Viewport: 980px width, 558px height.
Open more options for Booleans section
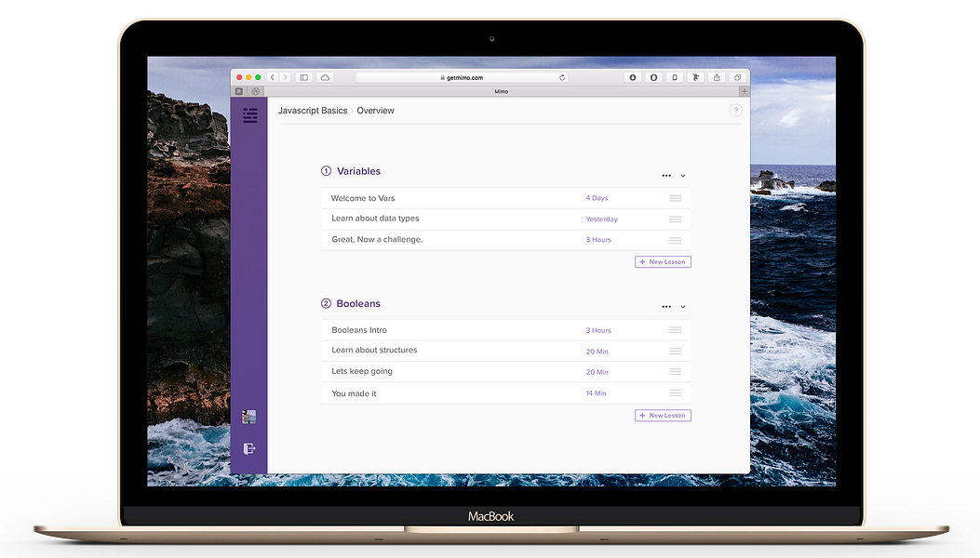coord(666,307)
